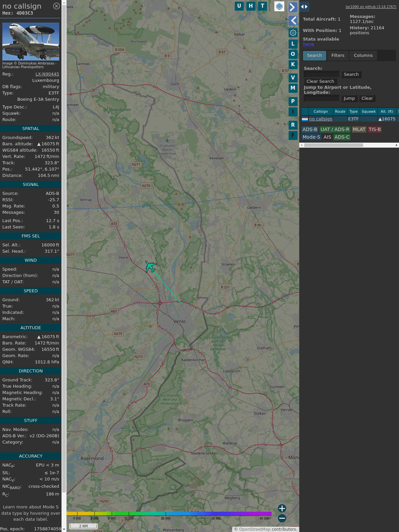Open registration link LX-N90445

47,74
